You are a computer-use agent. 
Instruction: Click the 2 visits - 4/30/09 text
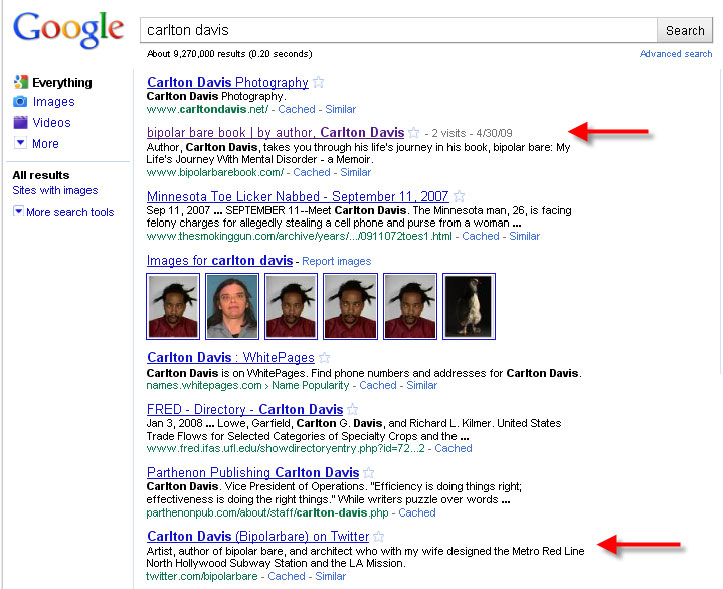[472, 133]
